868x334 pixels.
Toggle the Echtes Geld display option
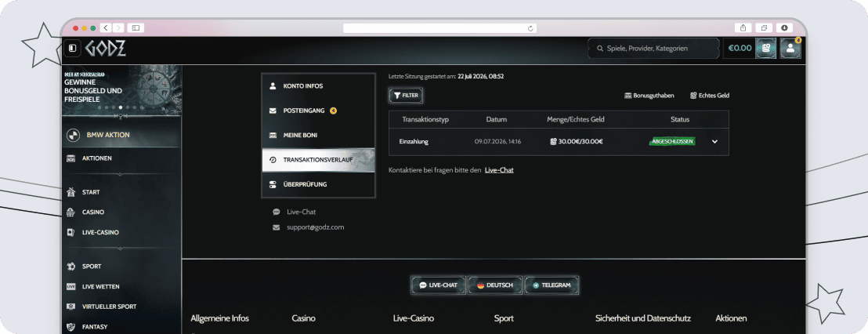tap(710, 96)
